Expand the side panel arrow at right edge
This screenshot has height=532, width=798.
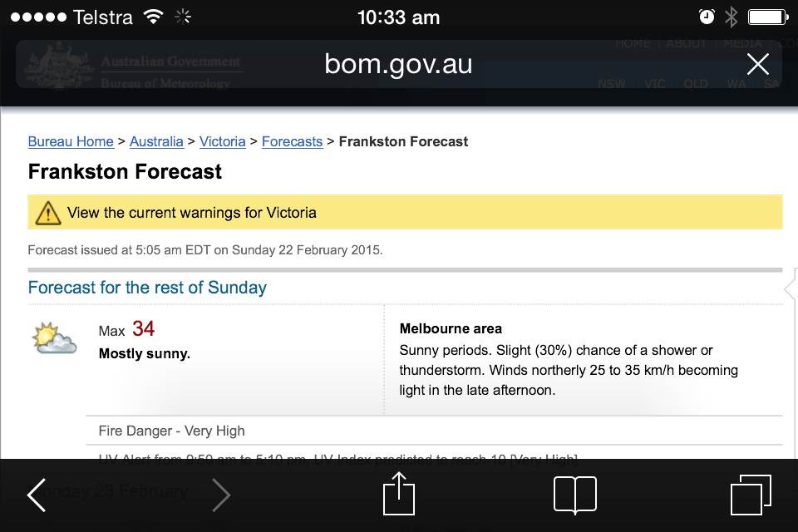pos(791,288)
